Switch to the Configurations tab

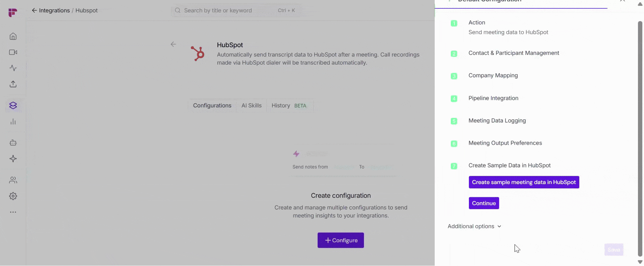212,106
